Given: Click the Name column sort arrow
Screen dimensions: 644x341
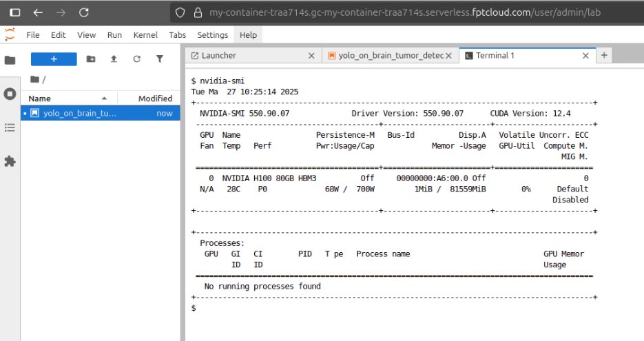Looking at the screenshot, I should (x=104, y=99).
